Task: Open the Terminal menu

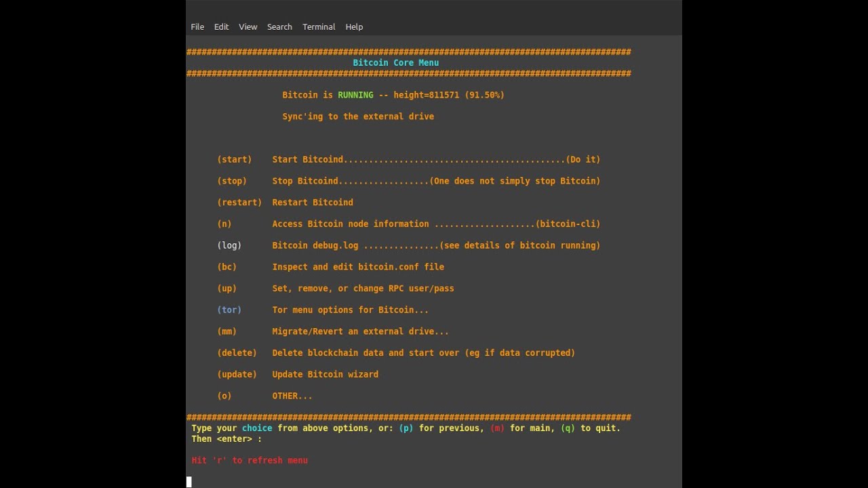Action: [319, 27]
